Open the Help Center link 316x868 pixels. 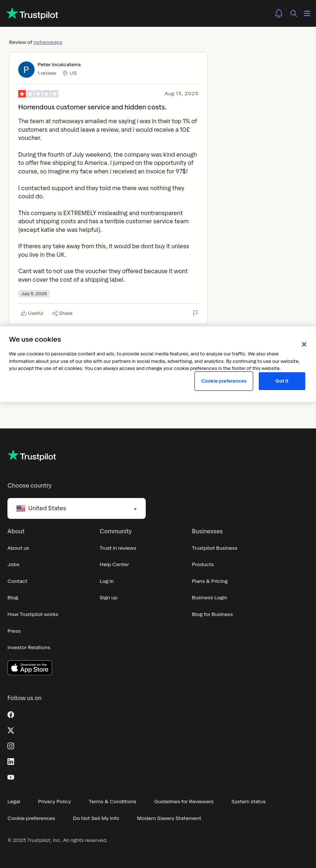pyautogui.click(x=115, y=565)
